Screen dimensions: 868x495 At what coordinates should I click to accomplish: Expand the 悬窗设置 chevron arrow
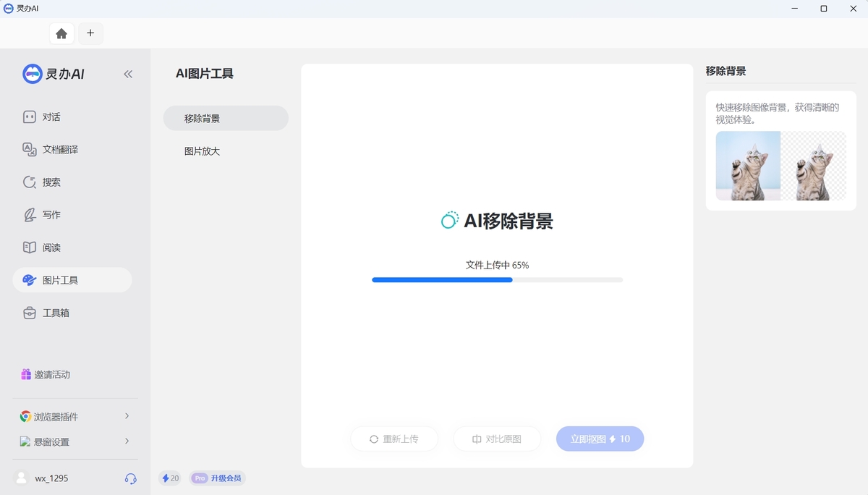[x=127, y=441]
